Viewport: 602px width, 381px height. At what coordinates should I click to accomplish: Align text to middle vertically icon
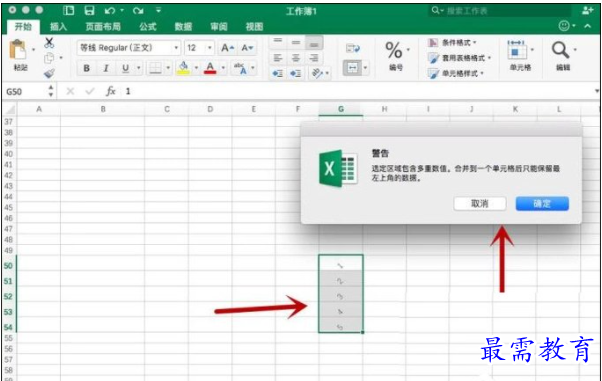(296, 41)
